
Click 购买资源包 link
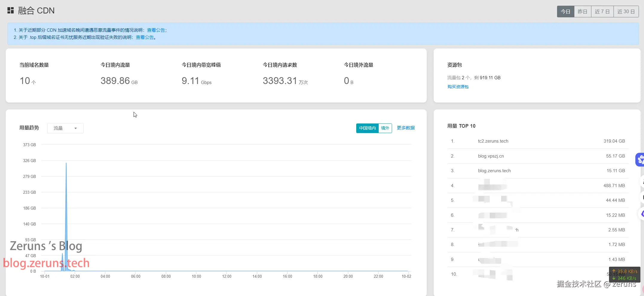pyautogui.click(x=458, y=87)
